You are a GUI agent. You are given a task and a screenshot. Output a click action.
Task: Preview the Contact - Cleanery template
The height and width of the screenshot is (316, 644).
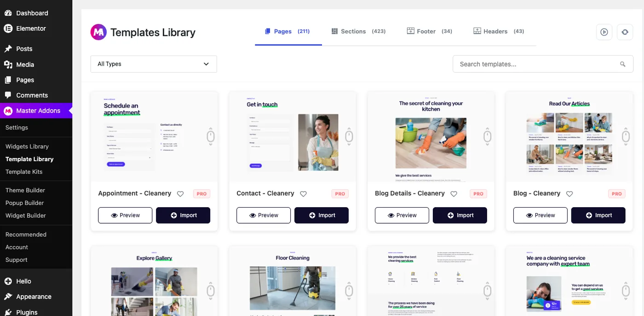tap(264, 215)
